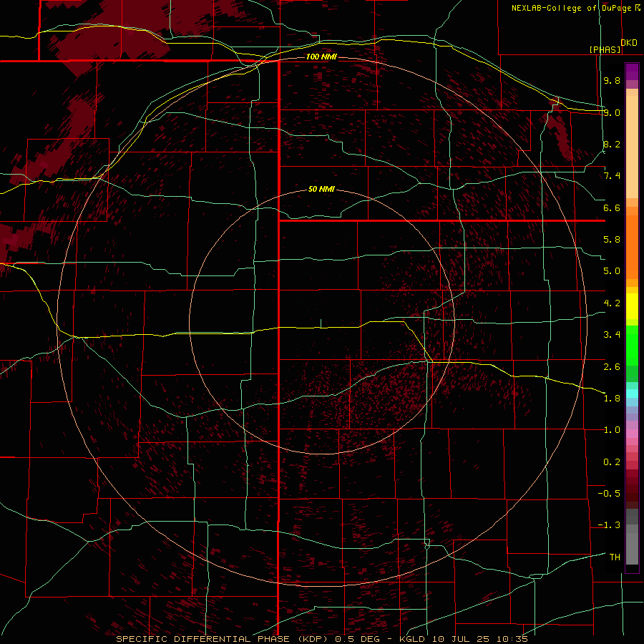Click the 8.2 scale value

pyautogui.click(x=612, y=144)
